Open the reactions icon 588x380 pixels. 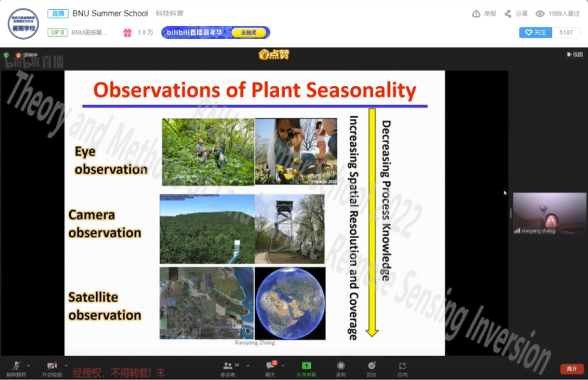click(x=371, y=367)
